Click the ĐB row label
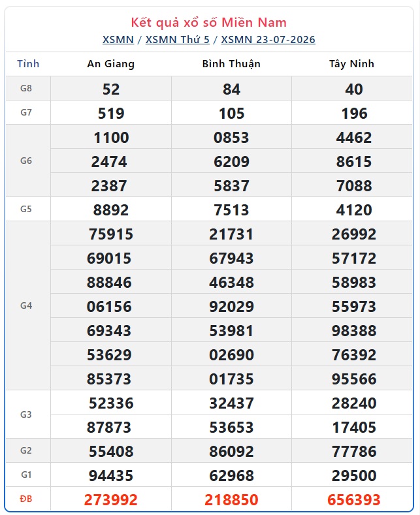This screenshot has height=515, width=420. [26, 499]
